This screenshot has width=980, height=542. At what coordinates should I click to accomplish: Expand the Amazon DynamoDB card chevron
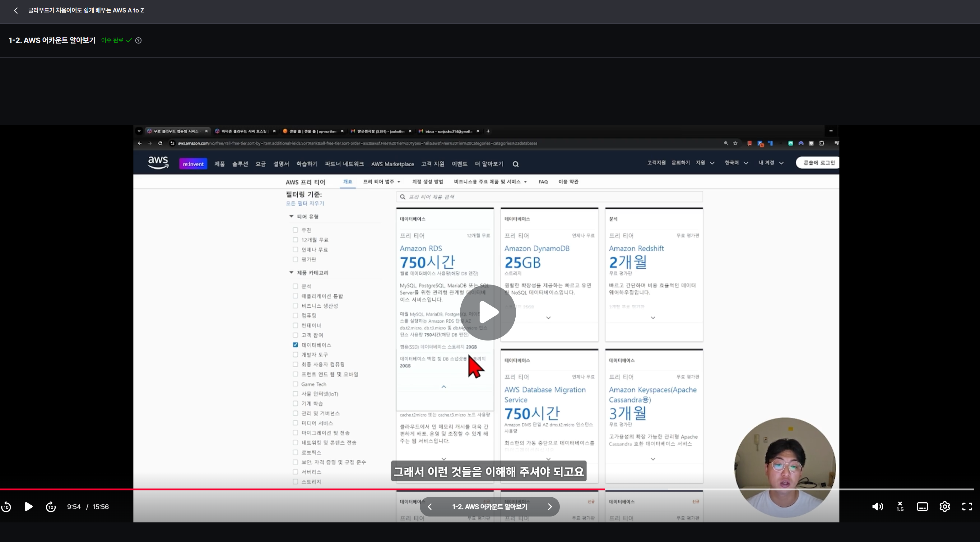548,318
